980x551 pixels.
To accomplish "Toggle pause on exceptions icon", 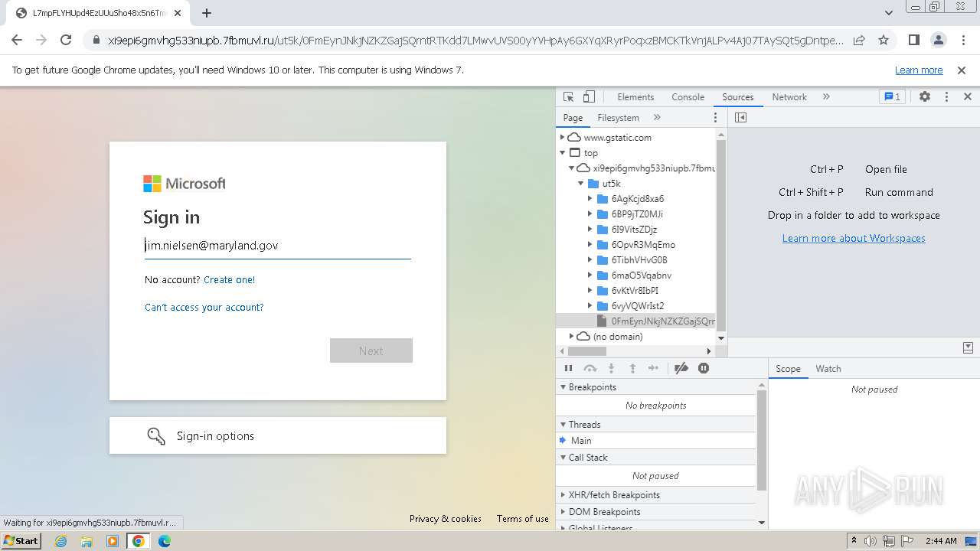I will 704,369.
